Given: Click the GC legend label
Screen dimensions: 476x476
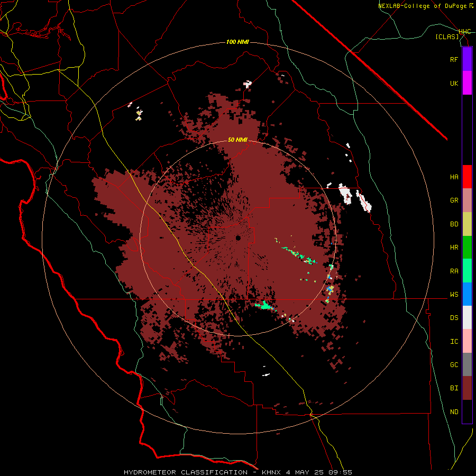Looking at the screenshot, I should coord(454,365).
